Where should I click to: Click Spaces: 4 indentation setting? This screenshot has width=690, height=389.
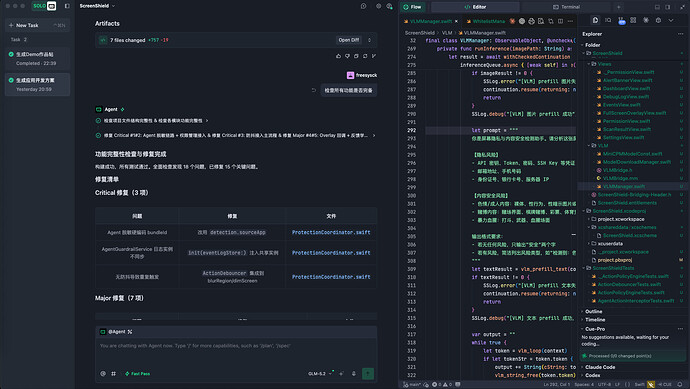click(x=584, y=385)
